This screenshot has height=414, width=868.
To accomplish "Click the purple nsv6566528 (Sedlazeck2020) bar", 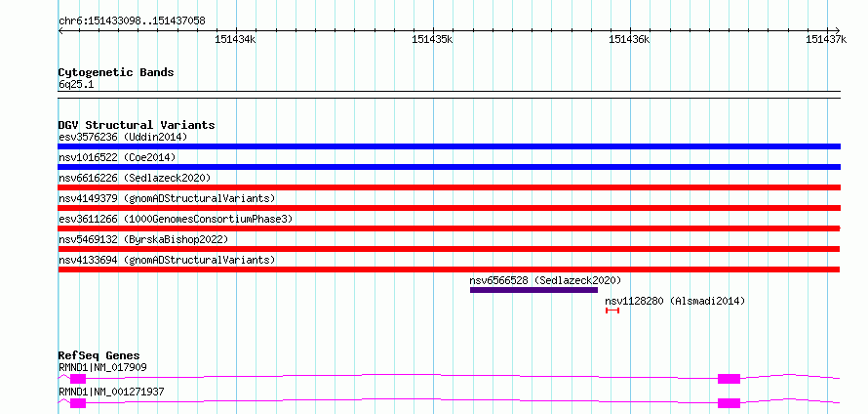I will tap(533, 290).
